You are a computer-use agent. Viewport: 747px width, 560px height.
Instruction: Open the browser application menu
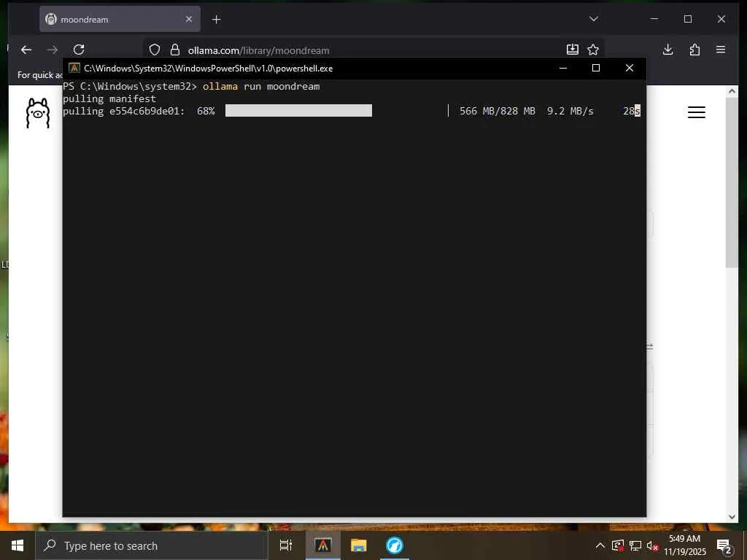point(721,50)
